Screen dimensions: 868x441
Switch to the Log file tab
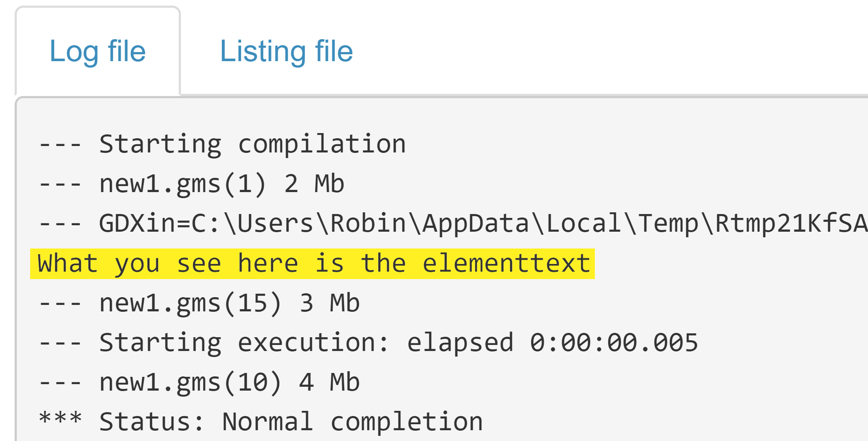click(98, 51)
